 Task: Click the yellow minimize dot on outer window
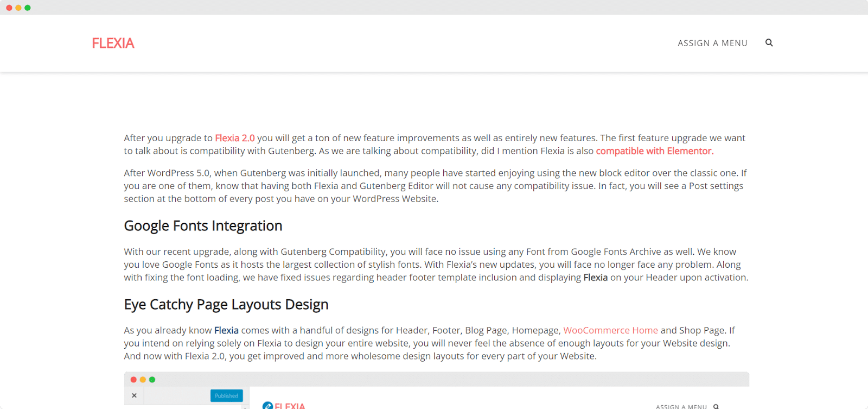click(x=18, y=8)
